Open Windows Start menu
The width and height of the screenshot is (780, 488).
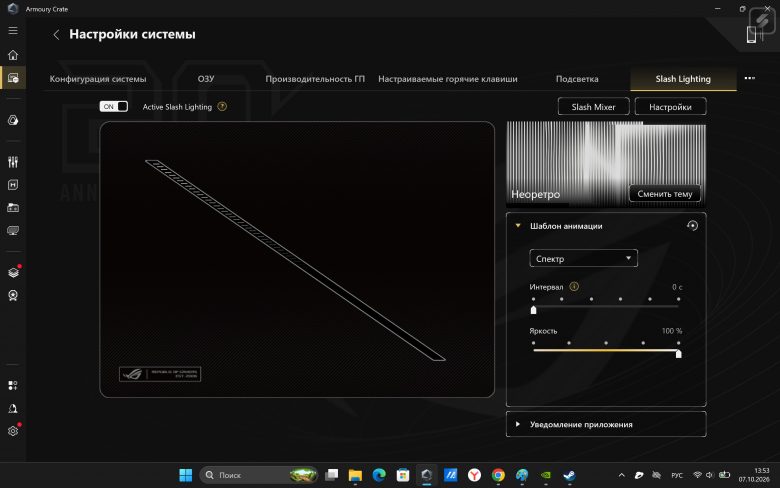pos(186,475)
